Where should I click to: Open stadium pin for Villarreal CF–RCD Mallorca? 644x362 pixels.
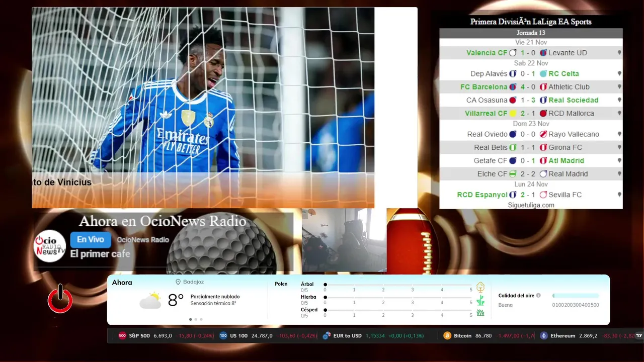coord(619,113)
